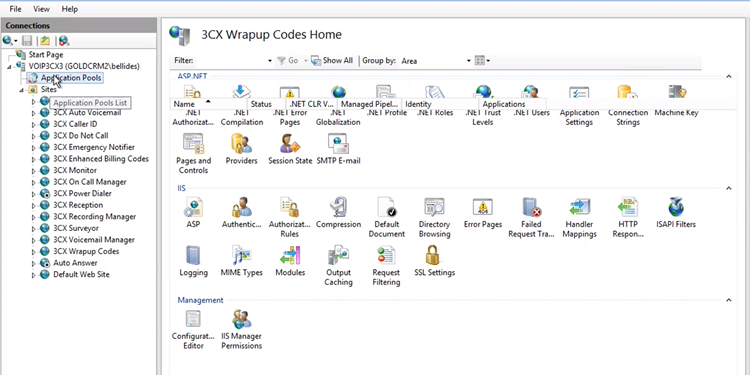The image size is (750, 375).
Task: Open MIME Types feature
Action: click(x=242, y=262)
